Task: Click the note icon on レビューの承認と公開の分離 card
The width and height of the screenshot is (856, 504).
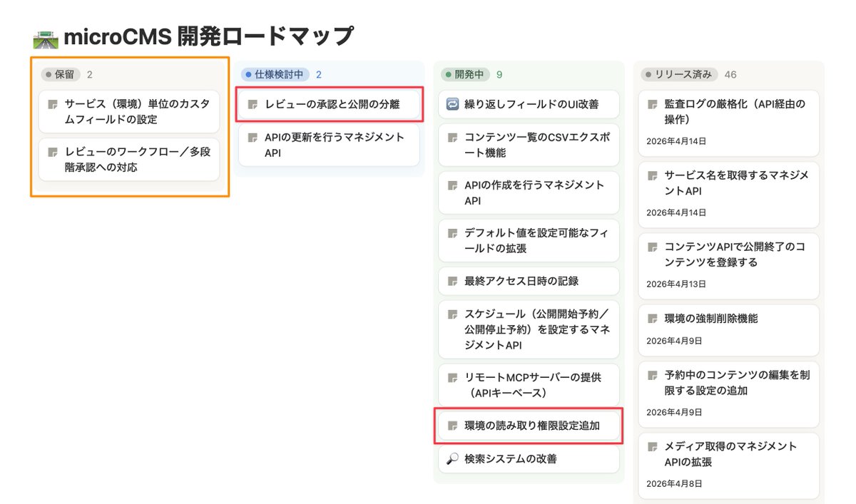Action: click(253, 104)
